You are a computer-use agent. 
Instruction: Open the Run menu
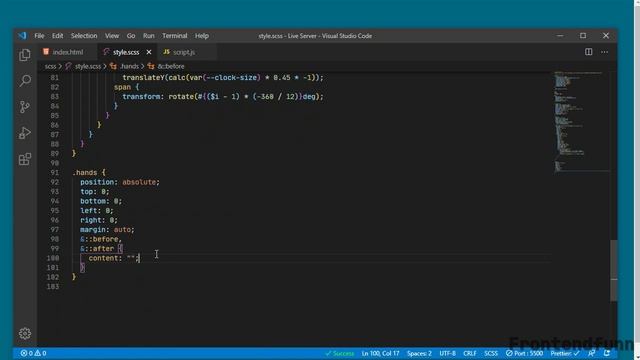(x=149, y=36)
